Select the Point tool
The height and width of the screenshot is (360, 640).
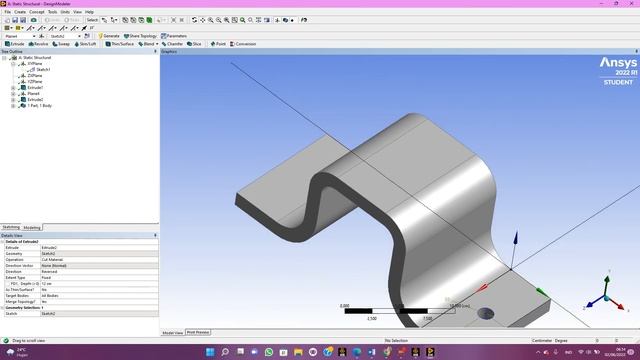(x=218, y=44)
